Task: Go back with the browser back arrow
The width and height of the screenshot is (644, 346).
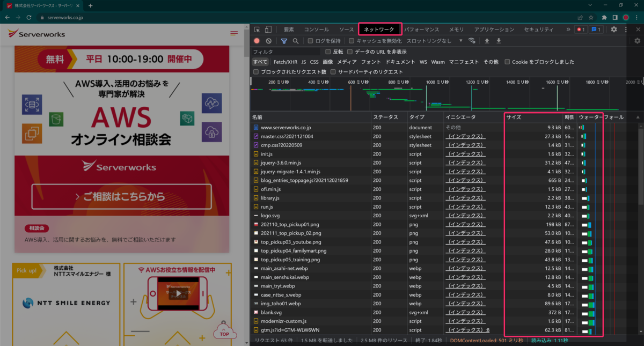Action: click(x=8, y=17)
